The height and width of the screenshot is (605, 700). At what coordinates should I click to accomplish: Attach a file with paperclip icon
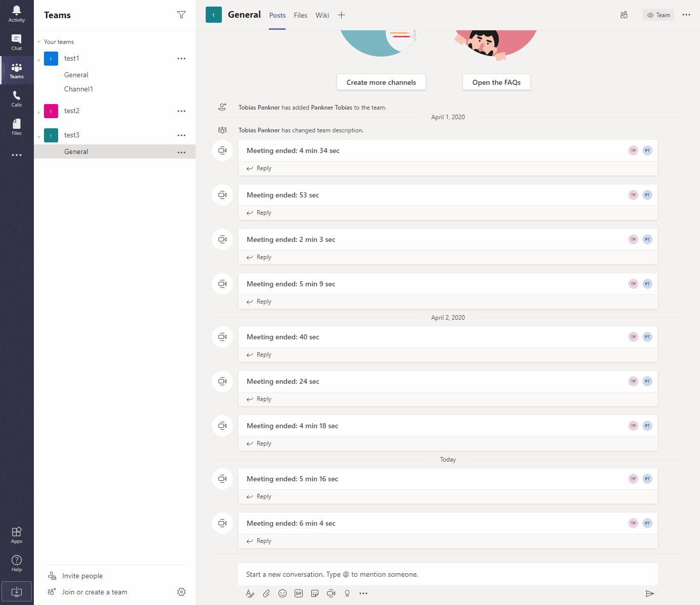point(266,593)
